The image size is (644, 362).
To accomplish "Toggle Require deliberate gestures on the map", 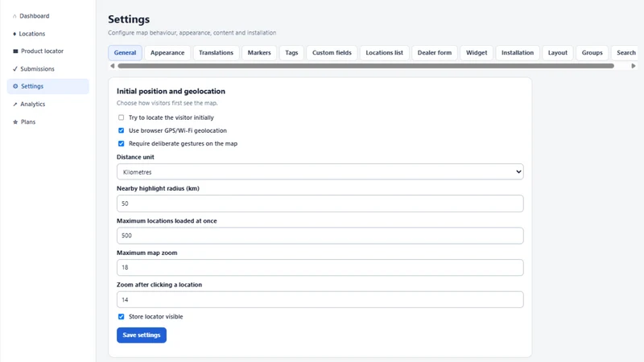I will (122, 144).
